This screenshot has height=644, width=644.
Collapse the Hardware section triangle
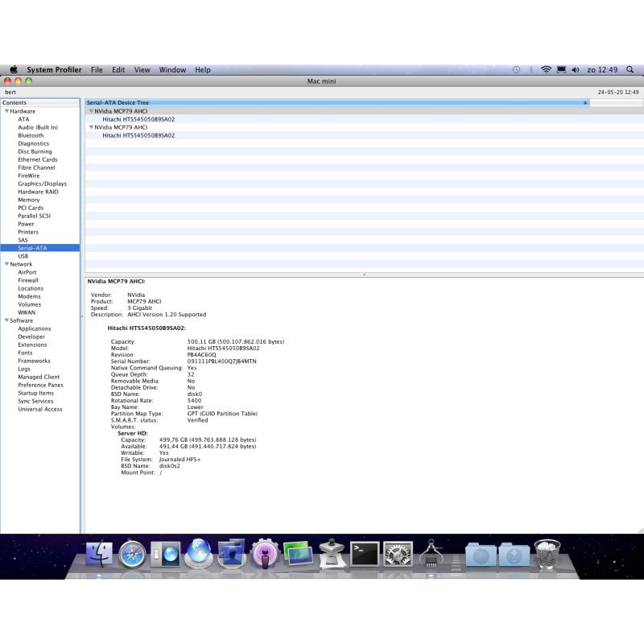(6, 111)
